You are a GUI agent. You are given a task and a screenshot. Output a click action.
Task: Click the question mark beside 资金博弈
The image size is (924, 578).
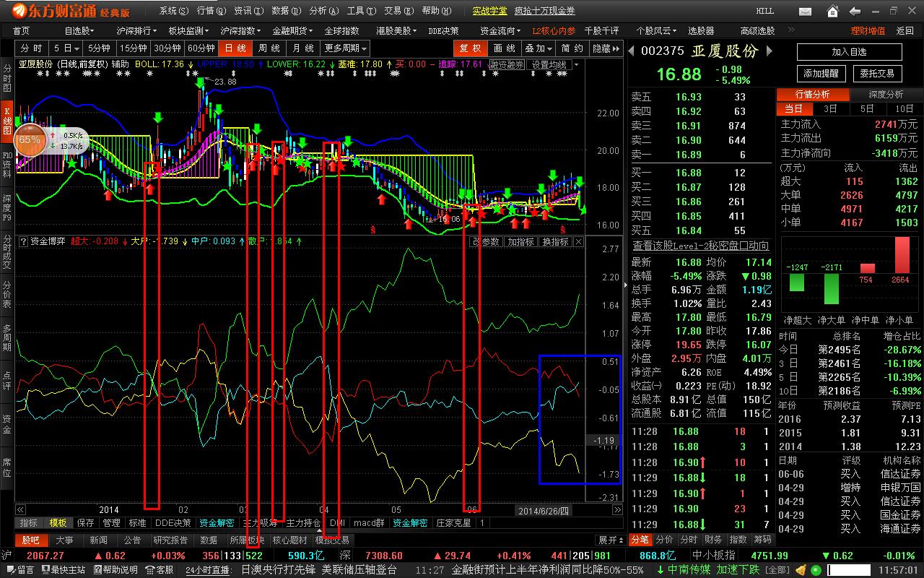(x=23, y=241)
